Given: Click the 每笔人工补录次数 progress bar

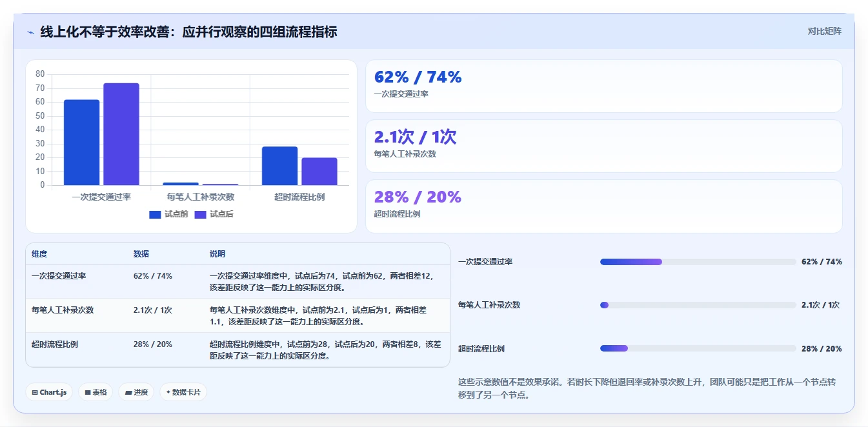Looking at the screenshot, I should [x=698, y=305].
